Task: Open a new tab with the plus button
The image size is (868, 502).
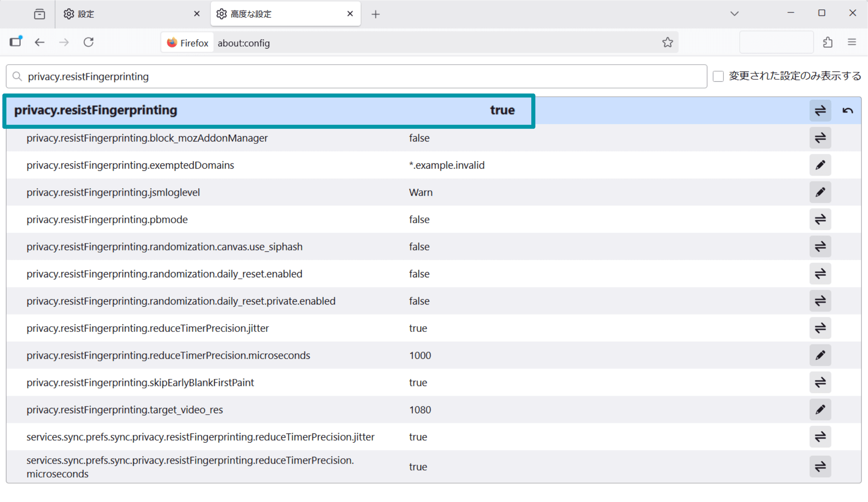Action: coord(375,14)
